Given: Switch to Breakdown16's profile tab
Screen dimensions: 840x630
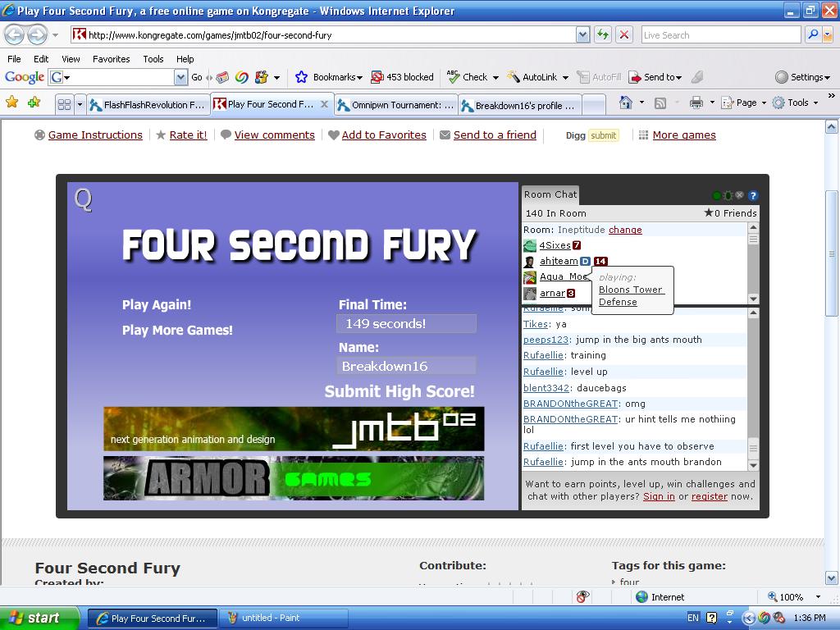Looking at the screenshot, I should point(520,106).
